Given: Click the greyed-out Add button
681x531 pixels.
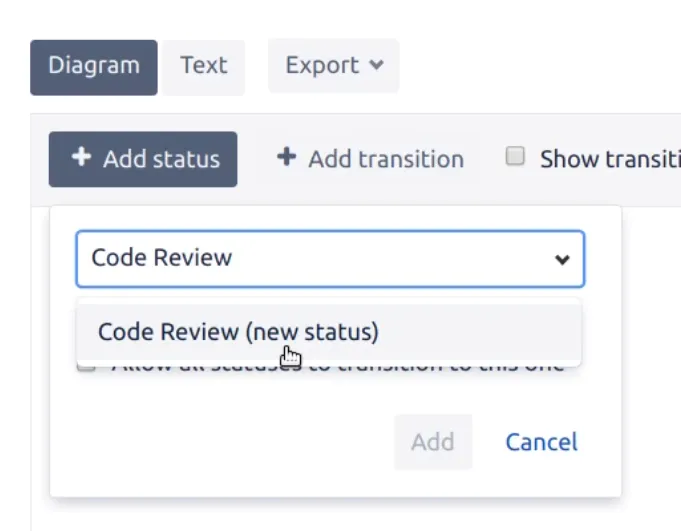Looking at the screenshot, I should pos(432,442).
